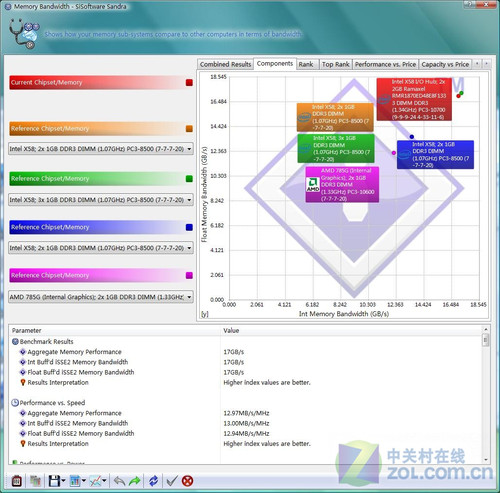
Task: Select Benchmark Results' Aggregate Memory Performance row
Action: click(245, 352)
